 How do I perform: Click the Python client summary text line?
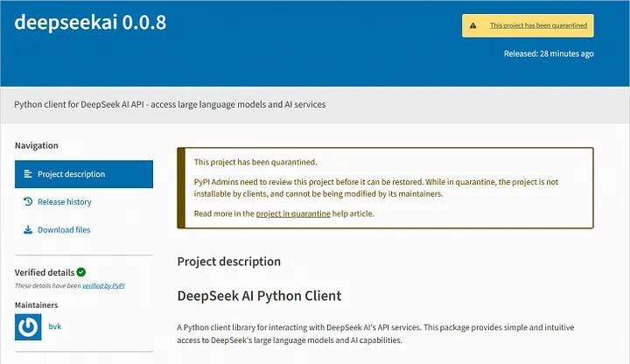click(170, 104)
